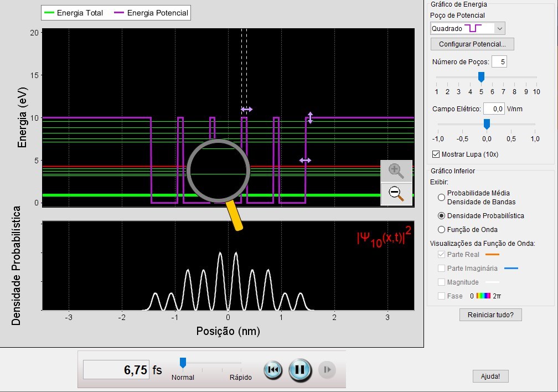Open help with the Ajuda! button

coord(490,376)
